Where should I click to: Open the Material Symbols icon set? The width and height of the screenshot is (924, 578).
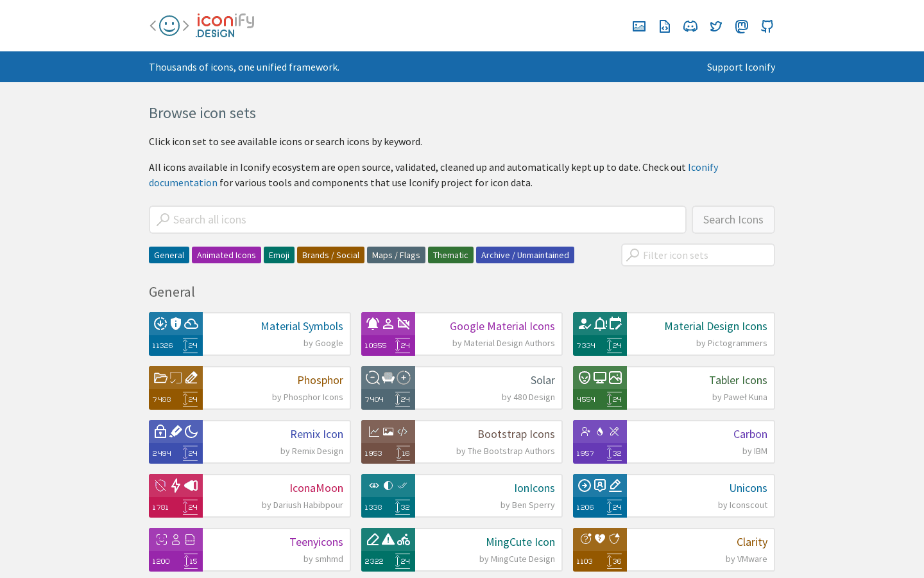click(302, 326)
